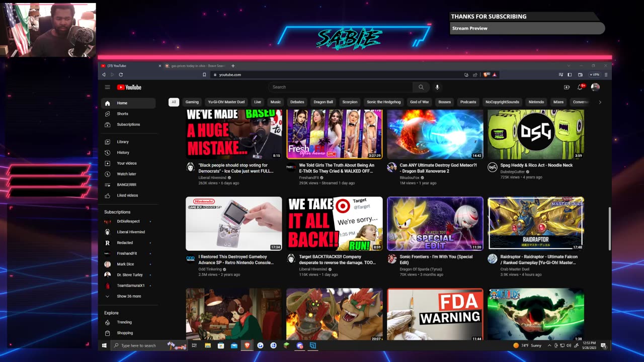644x362 pixels.
Task: Play Sonic Frontiers Special Edit thumbnail
Action: 435,224
